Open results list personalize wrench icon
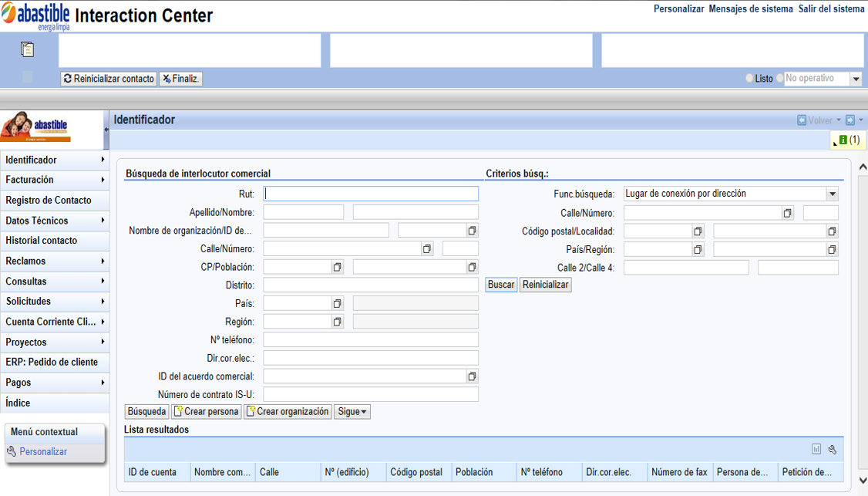Image resolution: width=868 pixels, height=496 pixels. point(832,450)
